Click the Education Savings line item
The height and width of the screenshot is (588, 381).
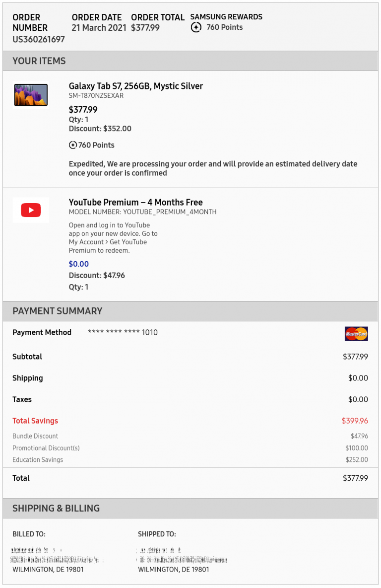(190, 460)
